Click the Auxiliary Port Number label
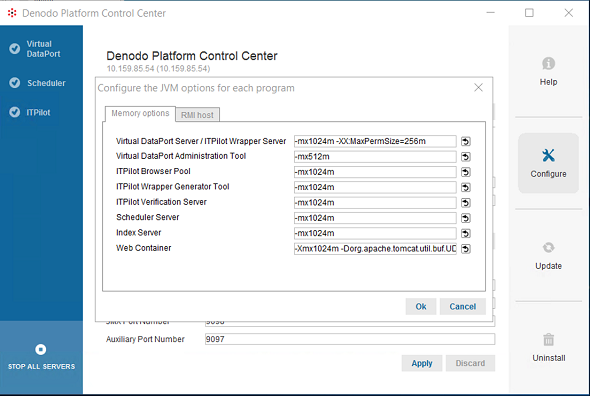Screen dimensions: 590x396 click(145, 339)
